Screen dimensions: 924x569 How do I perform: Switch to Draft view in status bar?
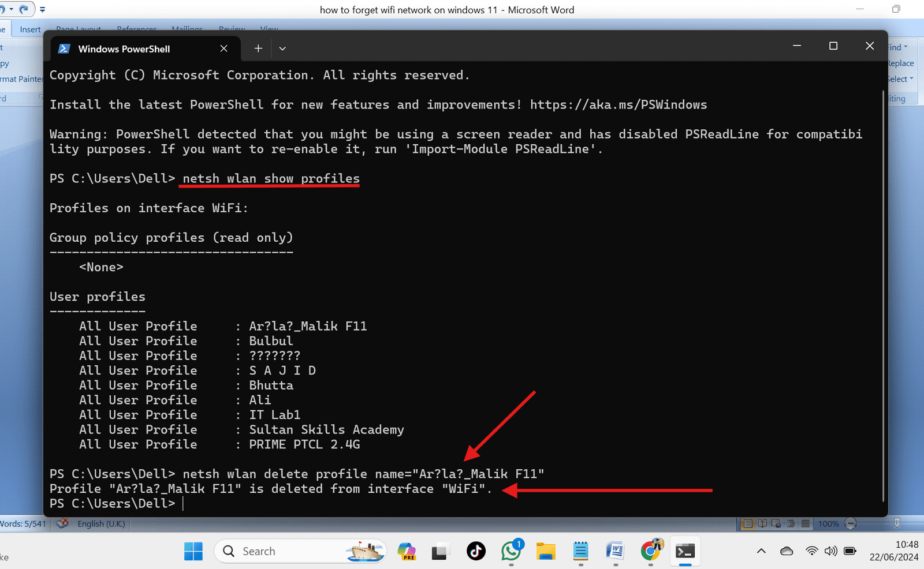click(804, 524)
